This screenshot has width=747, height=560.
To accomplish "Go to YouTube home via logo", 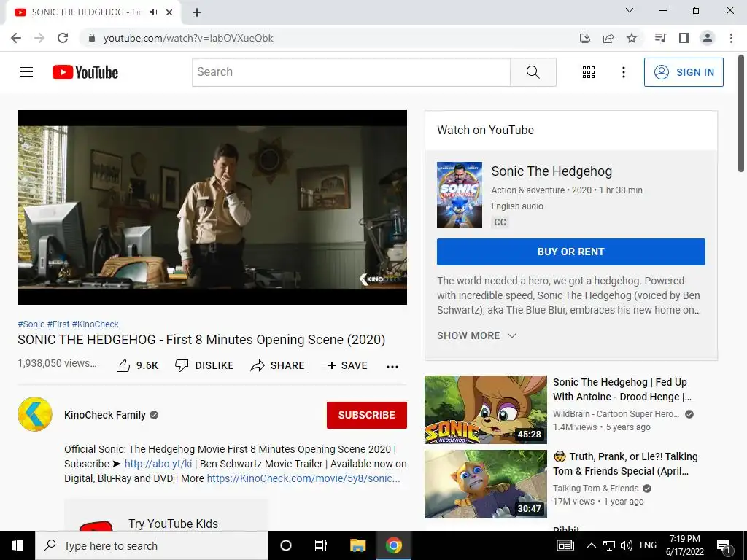I will tap(85, 72).
